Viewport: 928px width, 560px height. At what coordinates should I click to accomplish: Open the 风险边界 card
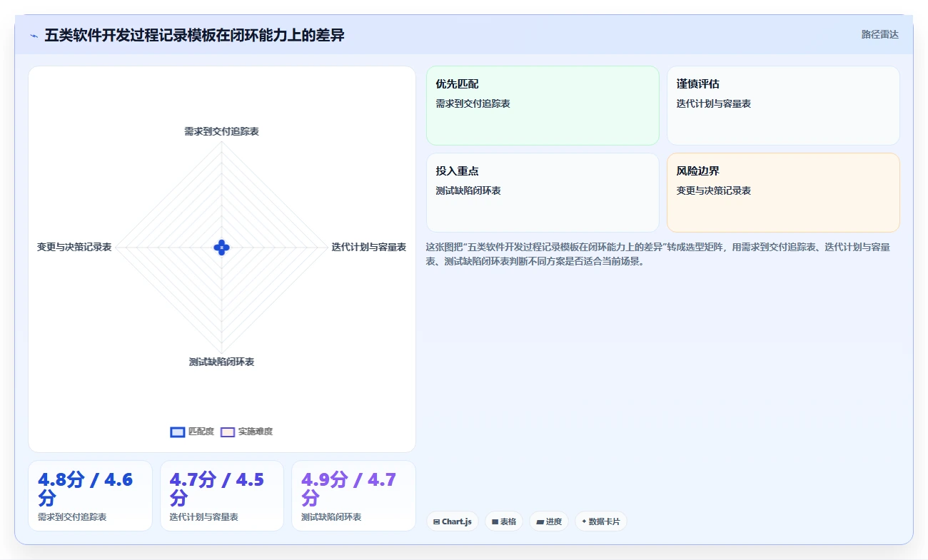[783, 193]
